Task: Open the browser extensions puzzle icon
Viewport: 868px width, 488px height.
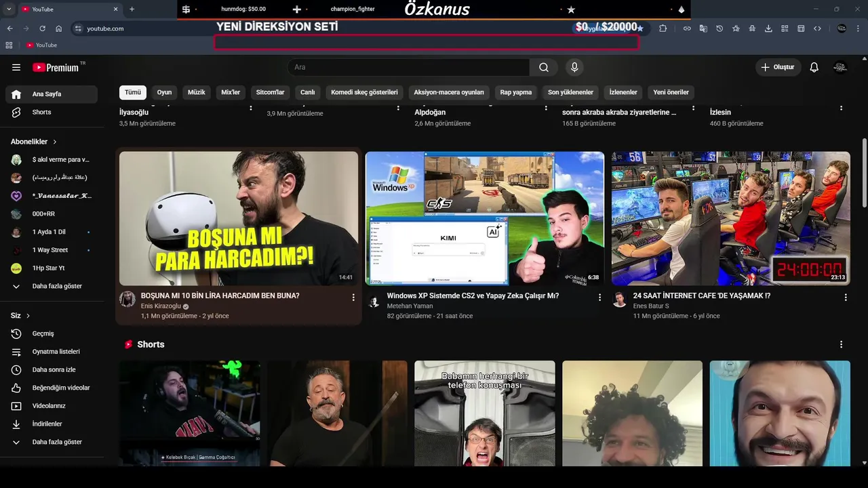Action: [x=663, y=28]
